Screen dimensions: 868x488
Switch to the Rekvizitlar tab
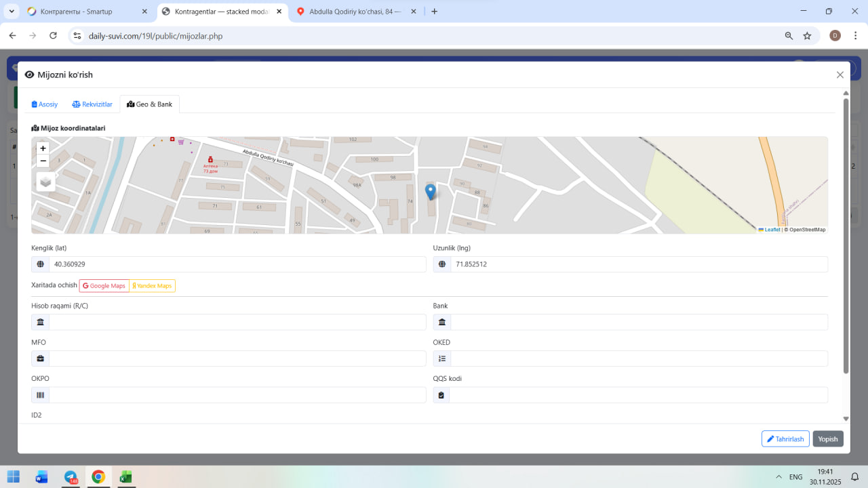pos(92,104)
